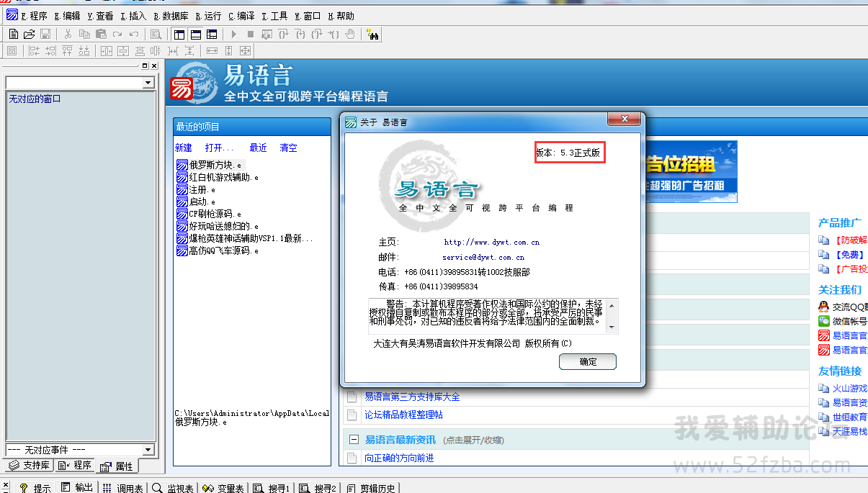
Task: Open the R.运行 menu
Action: (208, 16)
